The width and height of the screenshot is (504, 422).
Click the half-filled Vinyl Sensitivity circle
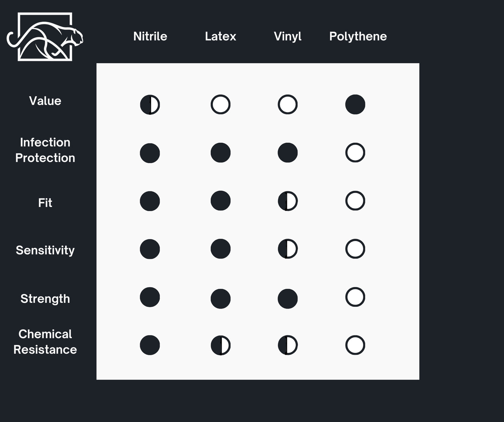(288, 249)
